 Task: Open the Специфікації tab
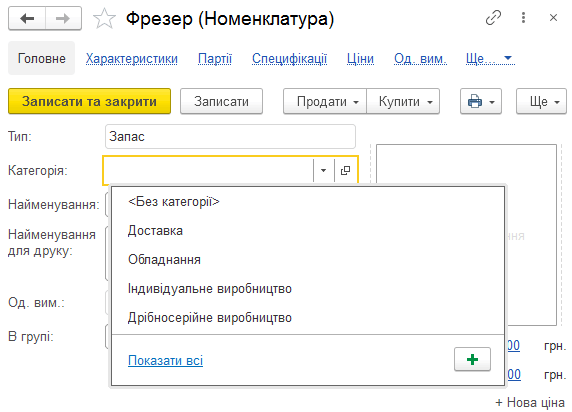pyautogui.click(x=289, y=58)
